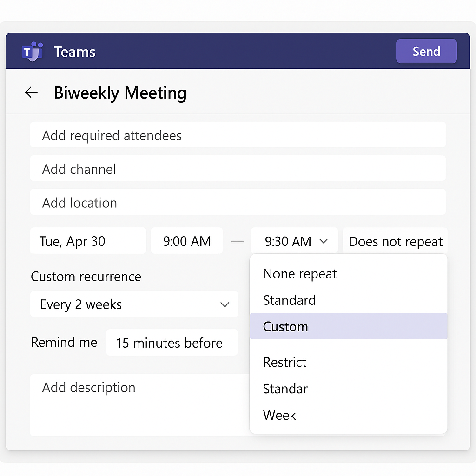Click the Teams logo icon
476x476 pixels.
tap(32, 52)
